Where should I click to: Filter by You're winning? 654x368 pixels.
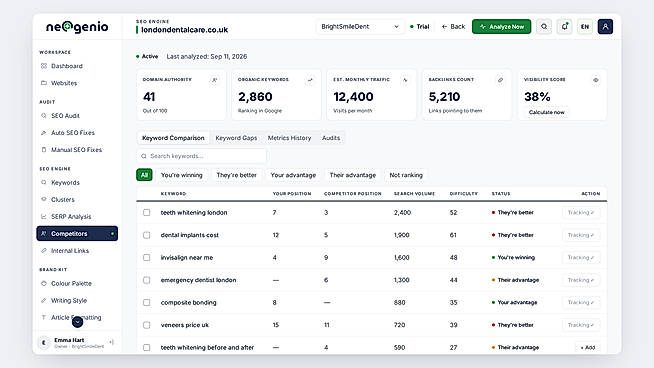coord(181,175)
